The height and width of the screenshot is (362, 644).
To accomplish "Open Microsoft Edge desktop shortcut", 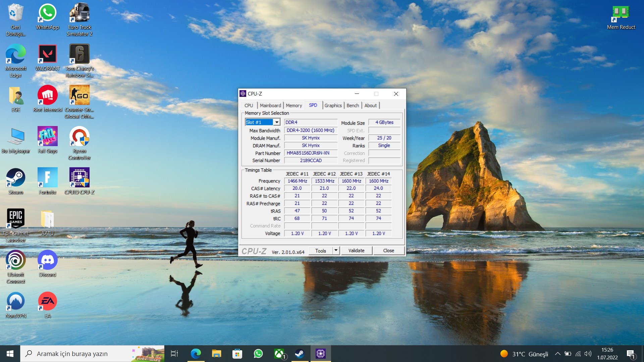I will (x=15, y=61).
